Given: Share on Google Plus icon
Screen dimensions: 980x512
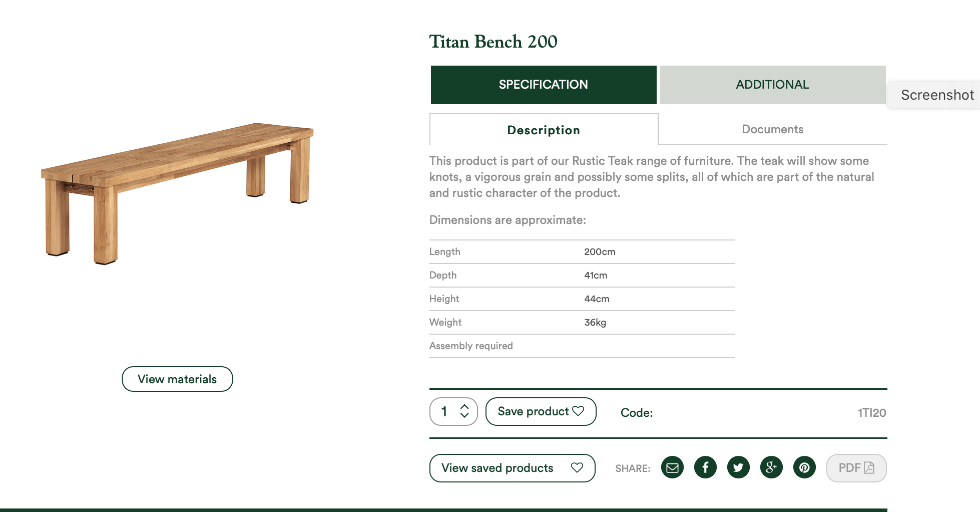Looking at the screenshot, I should tap(771, 467).
